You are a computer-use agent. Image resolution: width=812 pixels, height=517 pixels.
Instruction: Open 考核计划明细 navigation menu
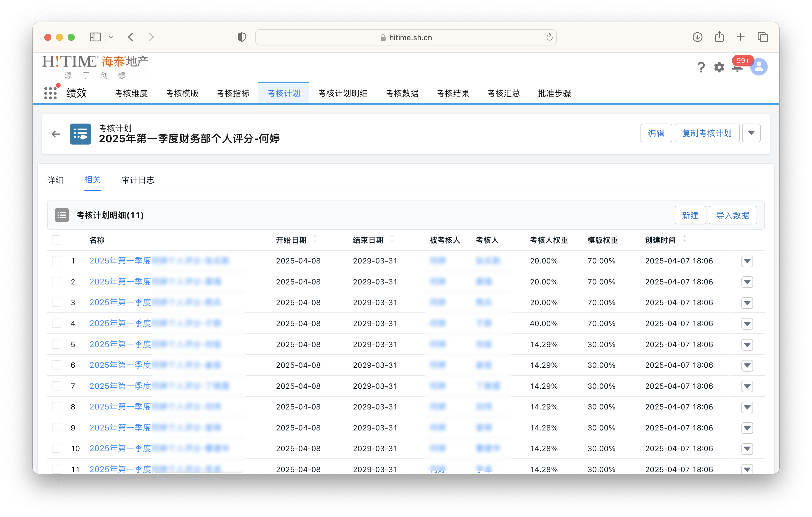pos(343,93)
